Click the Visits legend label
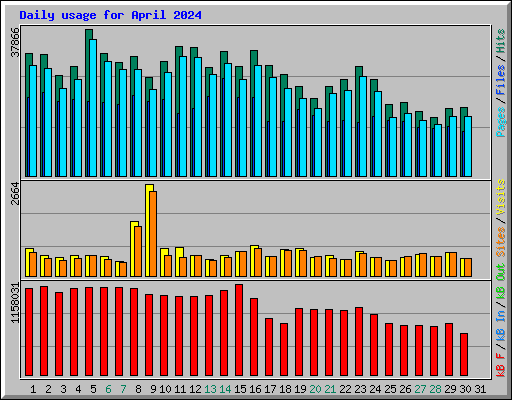 [501, 197]
